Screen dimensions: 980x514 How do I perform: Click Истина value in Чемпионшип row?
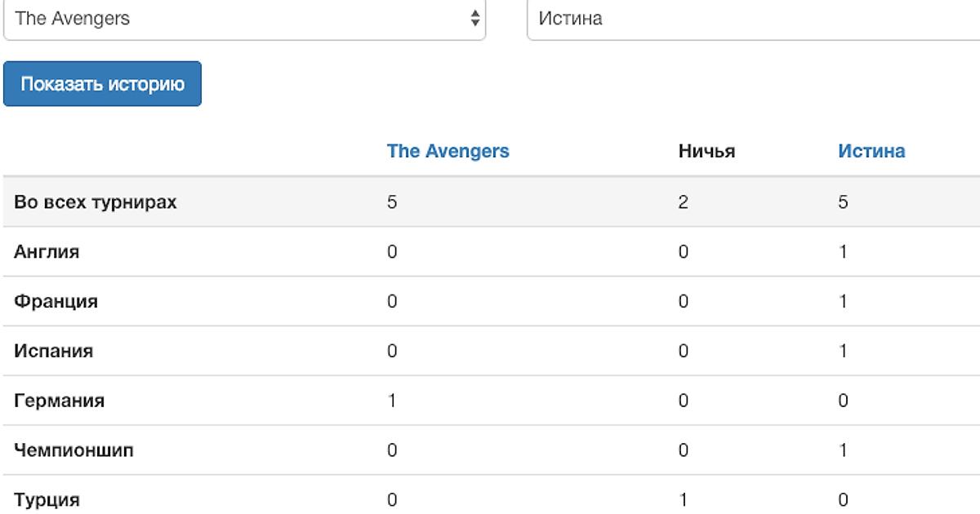pos(843,450)
